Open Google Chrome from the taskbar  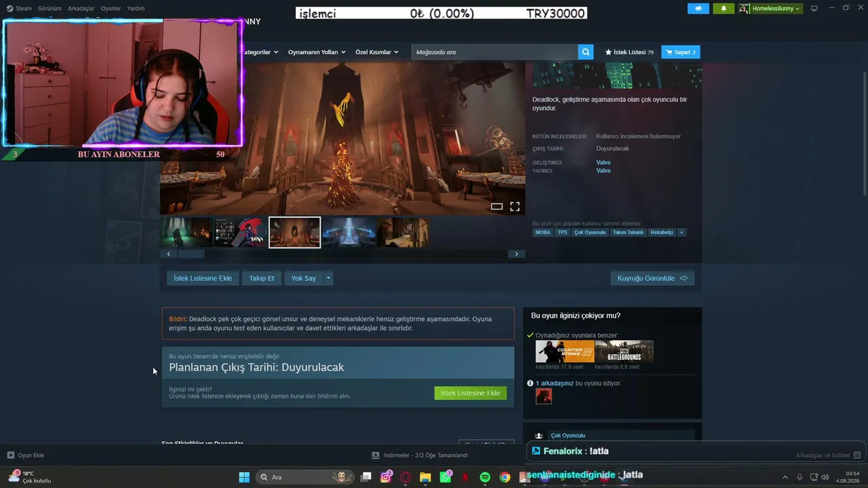pos(505,477)
